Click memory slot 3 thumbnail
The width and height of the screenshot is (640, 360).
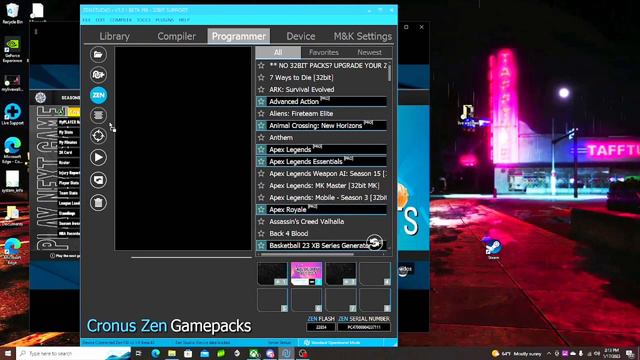[x=341, y=273]
